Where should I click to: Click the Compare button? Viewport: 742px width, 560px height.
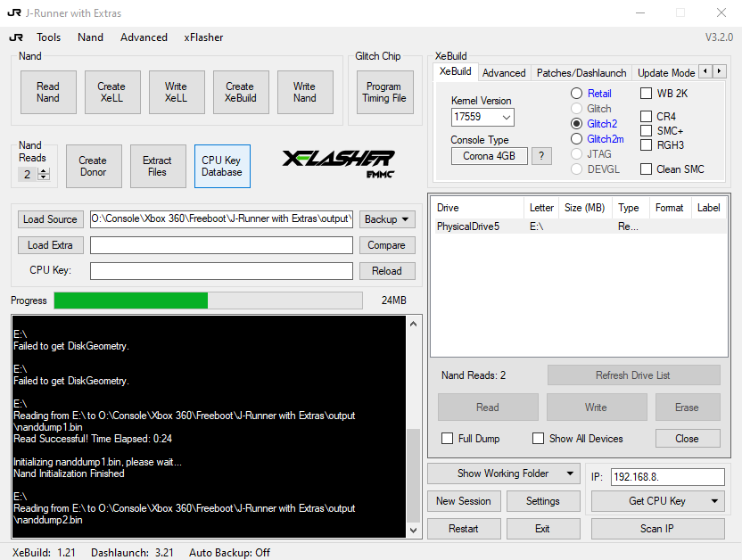coord(387,245)
